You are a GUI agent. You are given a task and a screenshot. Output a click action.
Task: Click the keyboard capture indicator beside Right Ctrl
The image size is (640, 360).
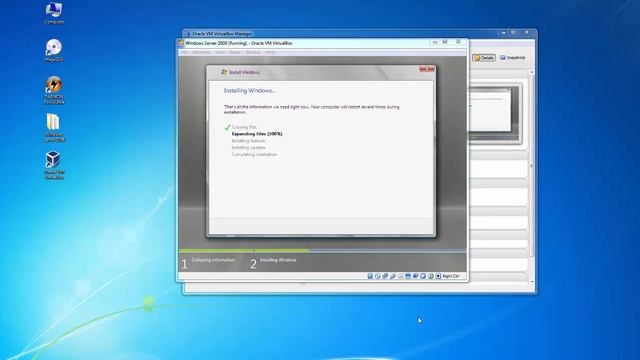pyautogui.click(x=438, y=276)
